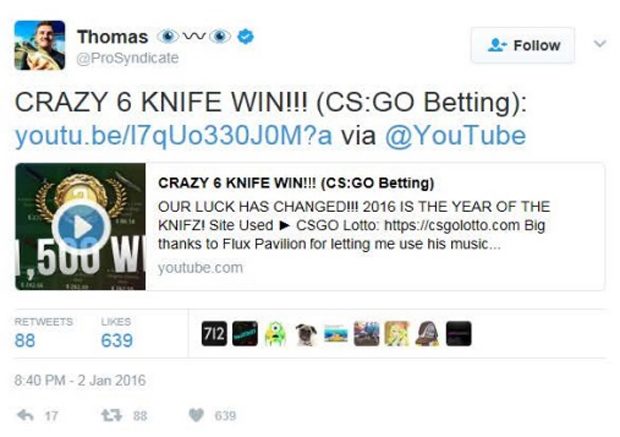Click the blue verified badge icon

click(x=246, y=36)
